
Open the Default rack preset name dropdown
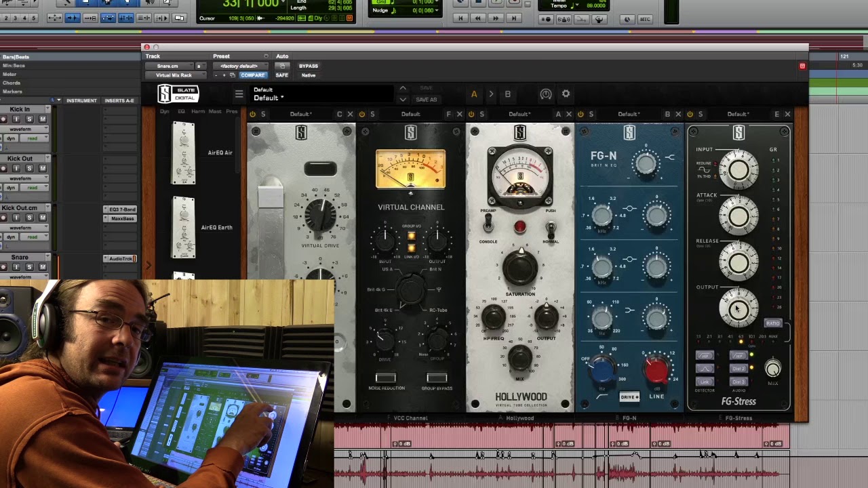[x=321, y=94]
